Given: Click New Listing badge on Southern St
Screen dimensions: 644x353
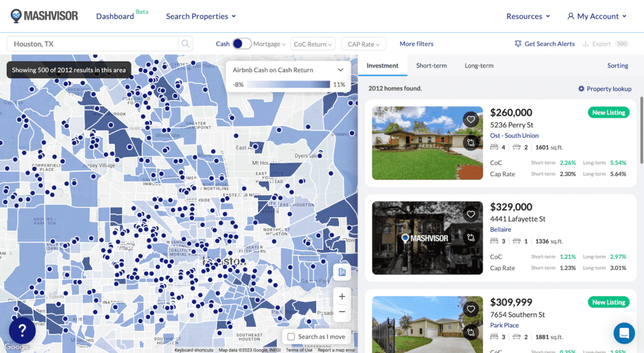Looking at the screenshot, I should (x=608, y=302).
